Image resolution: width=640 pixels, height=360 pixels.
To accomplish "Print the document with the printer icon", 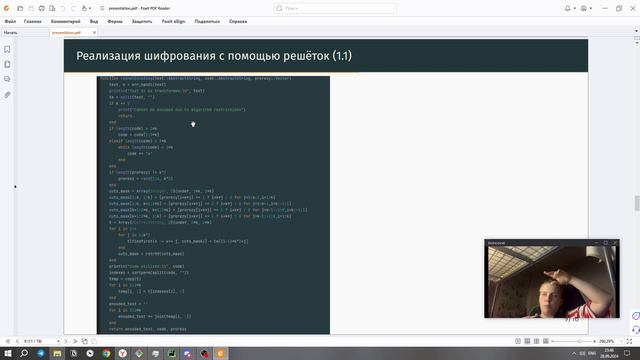I will point(41,8).
